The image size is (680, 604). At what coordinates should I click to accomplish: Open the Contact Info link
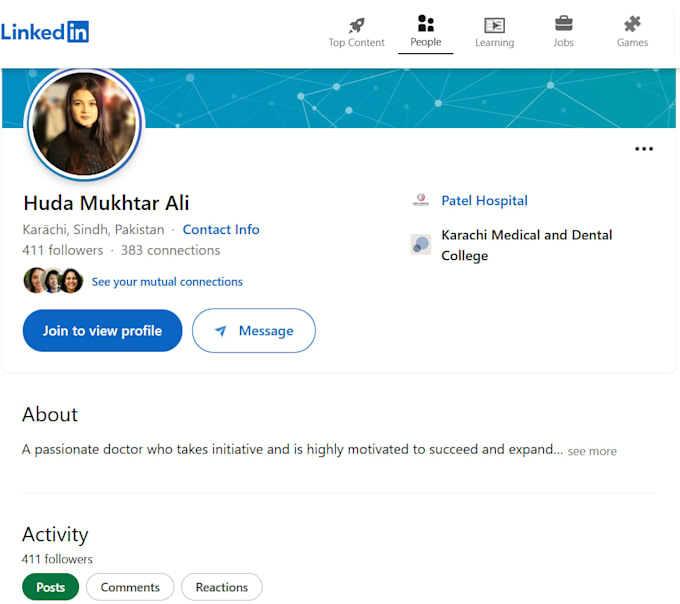click(221, 229)
